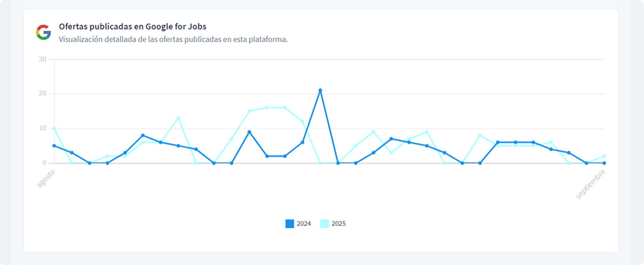The height and width of the screenshot is (265, 644).
Task: Click the 2025 data point at value 13
Action: coord(178,118)
